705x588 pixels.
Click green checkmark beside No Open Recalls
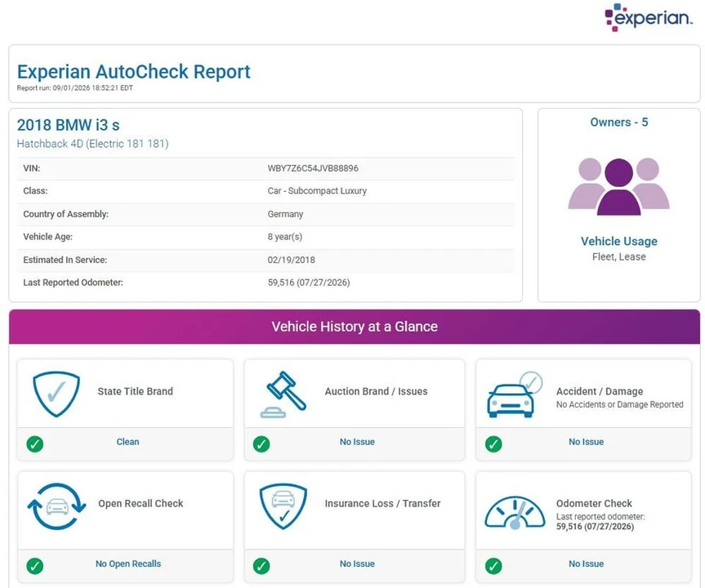tap(35, 566)
